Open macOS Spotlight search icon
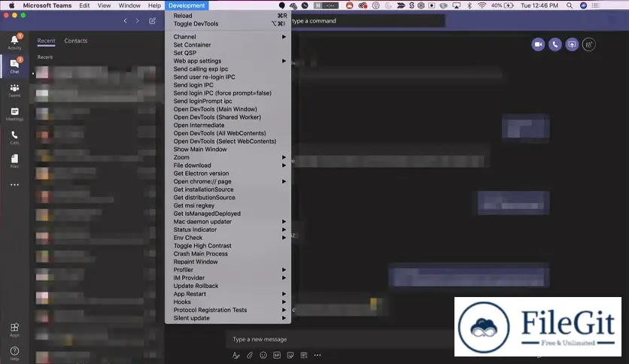This screenshot has width=629, height=364. pos(570,5)
